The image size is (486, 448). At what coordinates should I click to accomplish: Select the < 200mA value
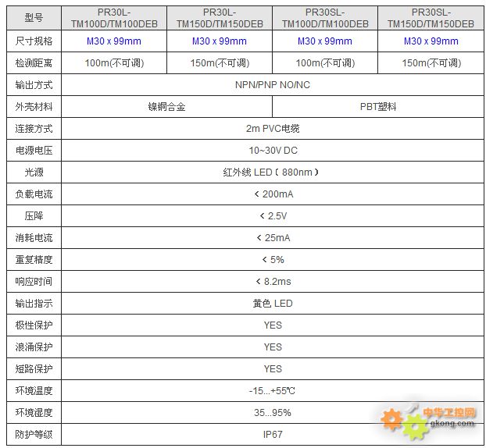pyautogui.click(x=273, y=194)
